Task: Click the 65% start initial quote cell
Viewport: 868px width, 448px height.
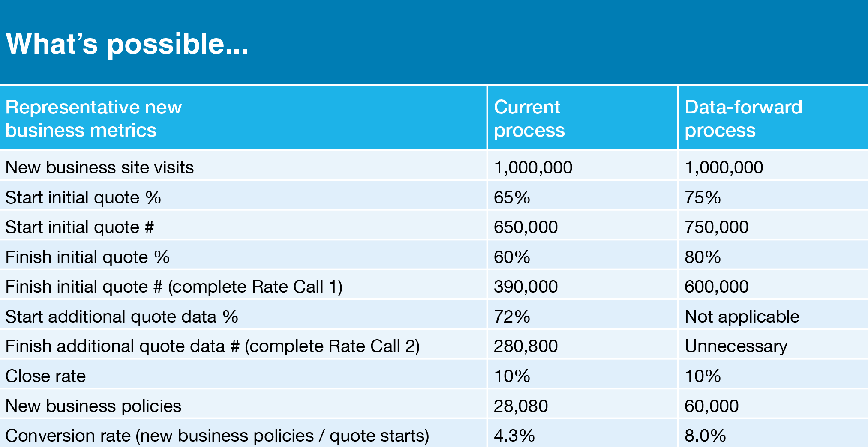Action: 512,197
